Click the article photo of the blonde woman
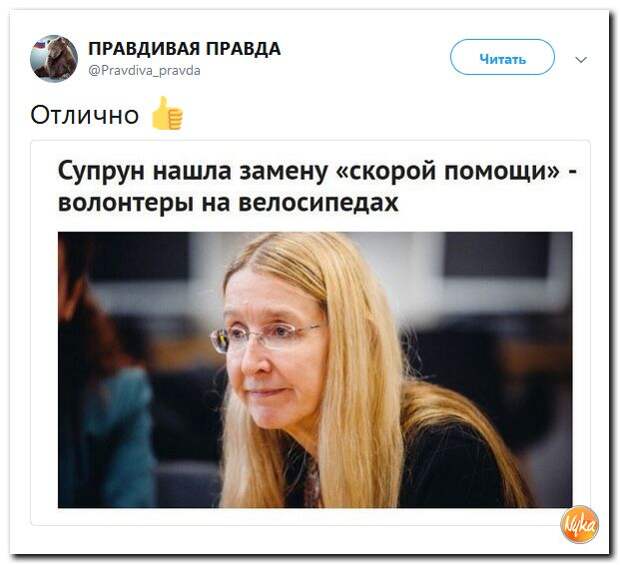This screenshot has height=565, width=620. 315,370
